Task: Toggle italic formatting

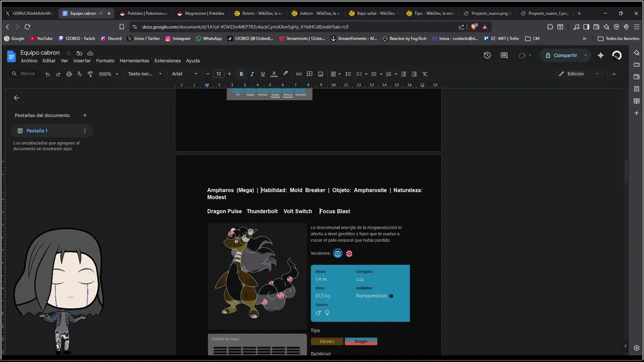Action: [x=252, y=74]
